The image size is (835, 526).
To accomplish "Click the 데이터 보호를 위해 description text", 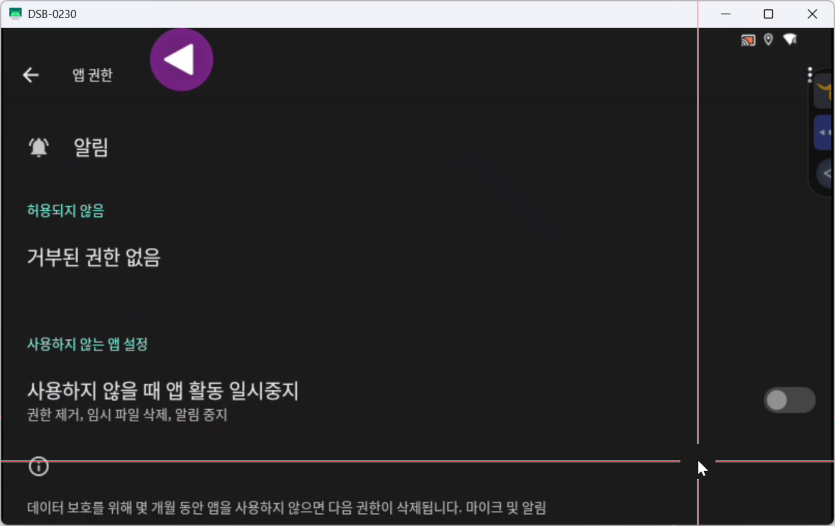I will click(x=286, y=508).
